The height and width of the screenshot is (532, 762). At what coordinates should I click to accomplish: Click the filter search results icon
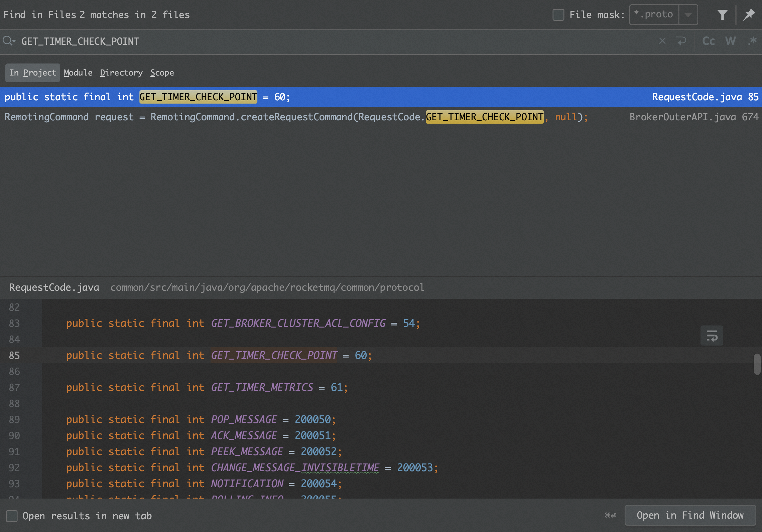point(722,15)
